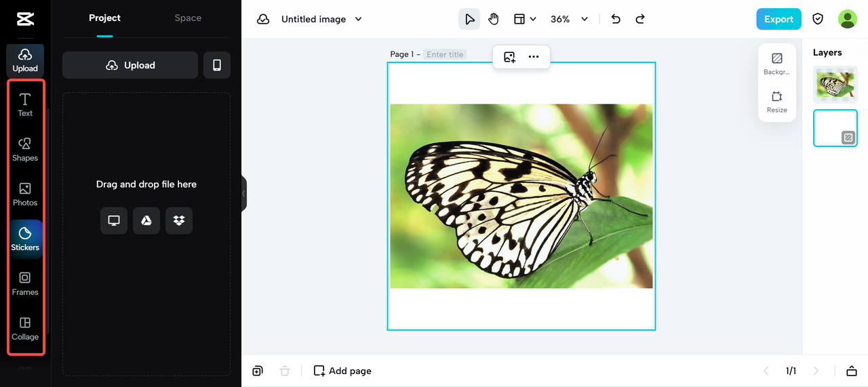
Task: Click the CapCut logo icon
Action: coord(25,19)
